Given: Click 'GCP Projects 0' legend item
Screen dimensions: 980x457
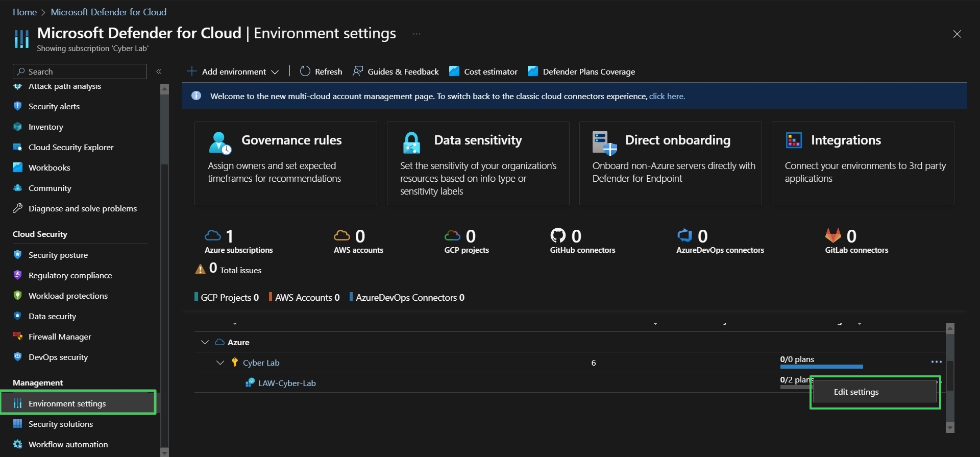Looking at the screenshot, I should 227,297.
